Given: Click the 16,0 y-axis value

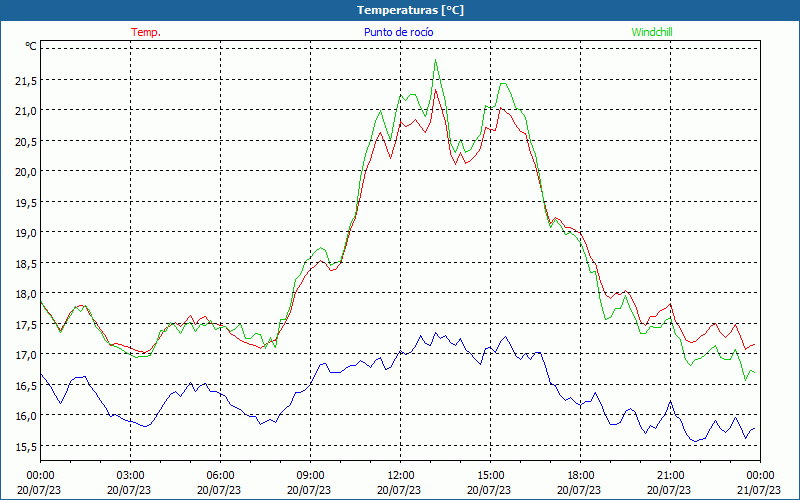Looking at the screenshot, I should click(x=25, y=415).
